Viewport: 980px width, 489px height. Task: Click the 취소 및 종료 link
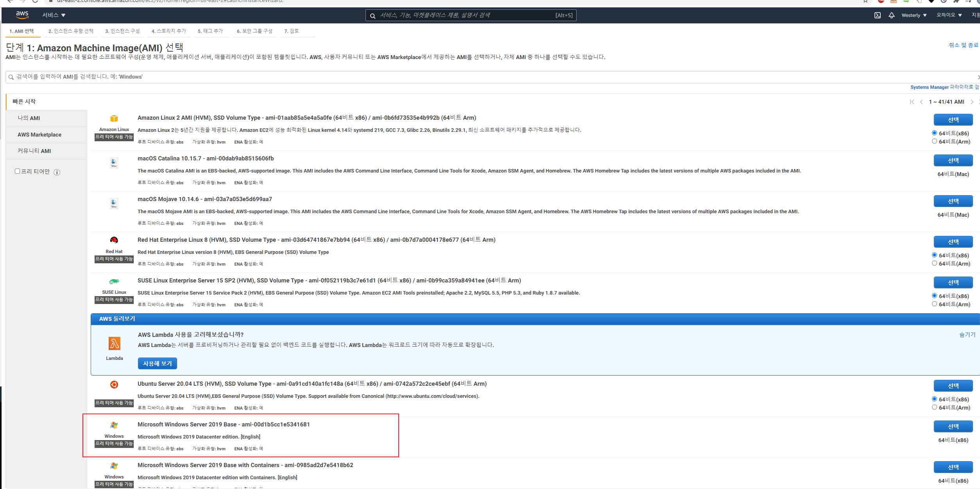tap(963, 45)
